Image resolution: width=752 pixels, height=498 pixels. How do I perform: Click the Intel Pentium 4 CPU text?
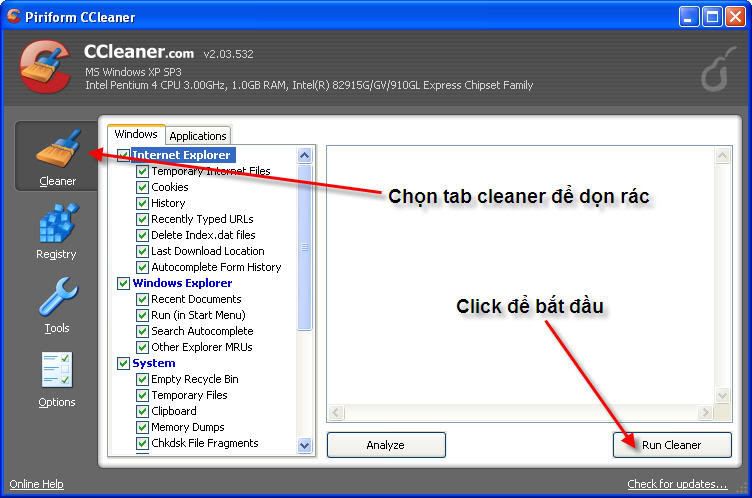tap(309, 85)
